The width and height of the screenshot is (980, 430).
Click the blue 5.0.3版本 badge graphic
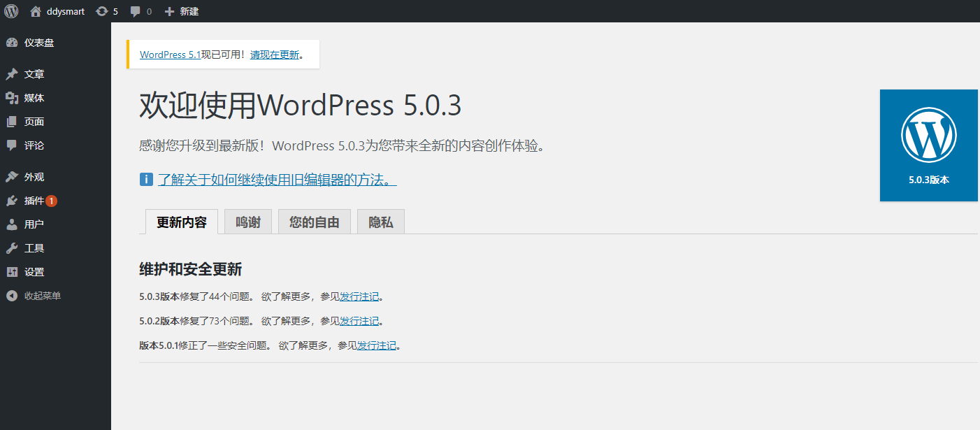(x=929, y=145)
